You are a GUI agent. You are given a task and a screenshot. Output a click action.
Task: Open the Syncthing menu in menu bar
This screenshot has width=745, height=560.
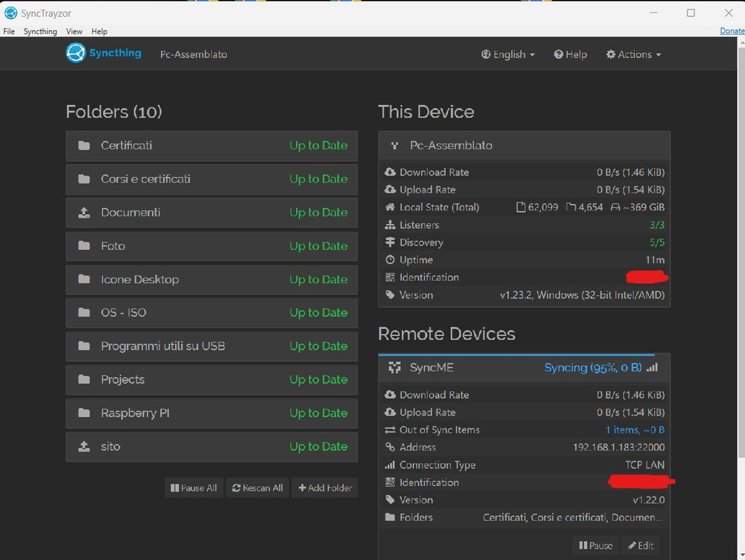click(x=41, y=31)
